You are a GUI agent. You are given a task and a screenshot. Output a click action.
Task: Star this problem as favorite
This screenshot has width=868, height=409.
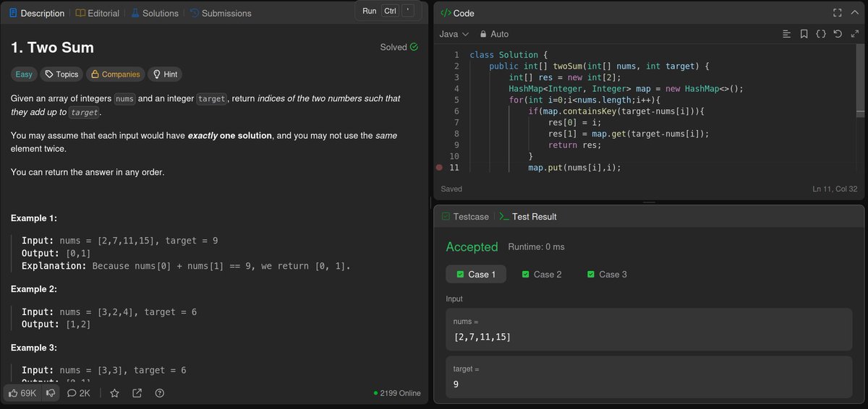pyautogui.click(x=114, y=393)
